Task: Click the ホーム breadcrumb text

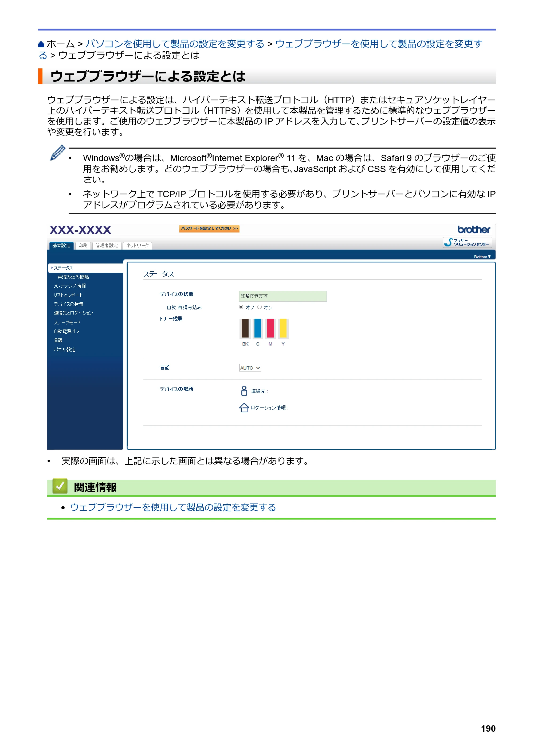Action: [x=61, y=44]
